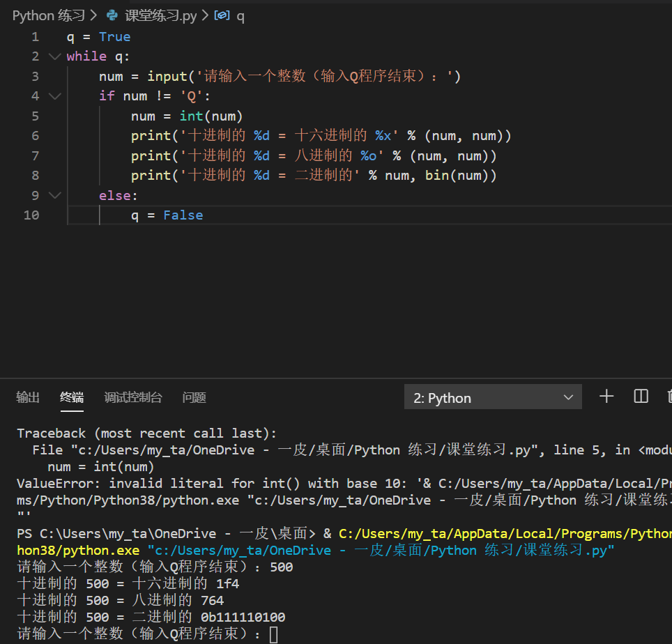The width and height of the screenshot is (672, 644).
Task: Switch to the 输出 panel tab
Action: (28, 397)
